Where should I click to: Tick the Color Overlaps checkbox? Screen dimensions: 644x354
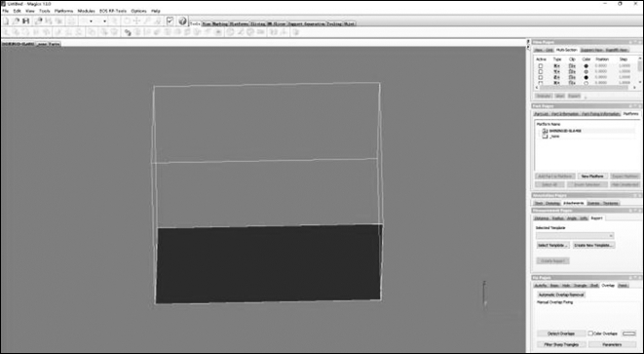click(590, 334)
